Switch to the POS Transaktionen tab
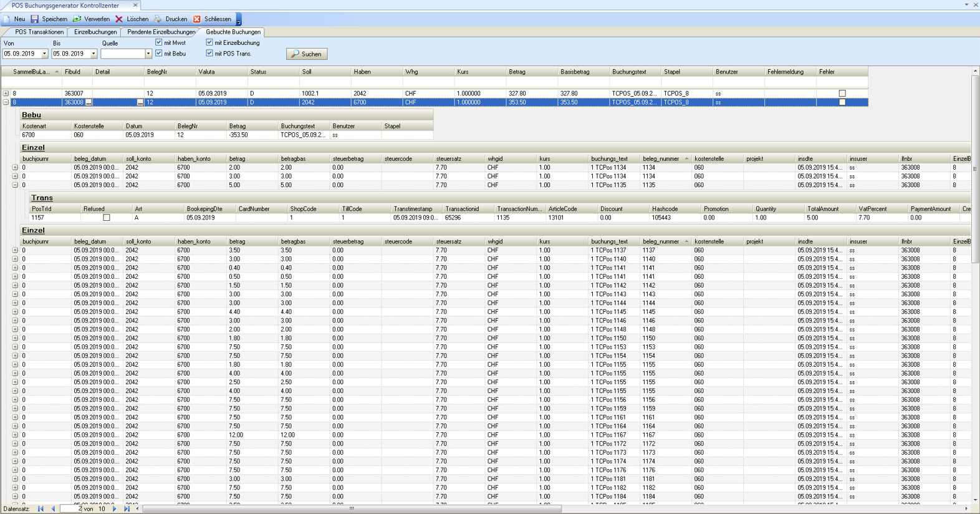The width and height of the screenshot is (980, 514). 39,32
